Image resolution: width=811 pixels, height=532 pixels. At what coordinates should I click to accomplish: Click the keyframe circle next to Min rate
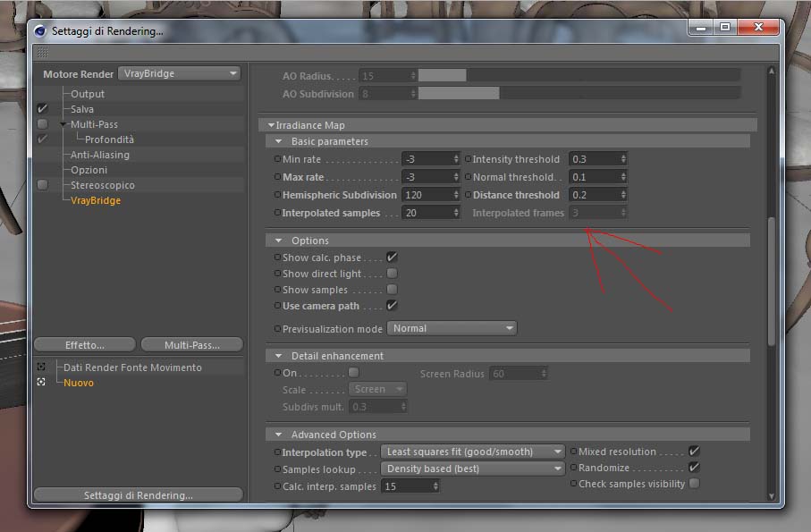click(277, 159)
